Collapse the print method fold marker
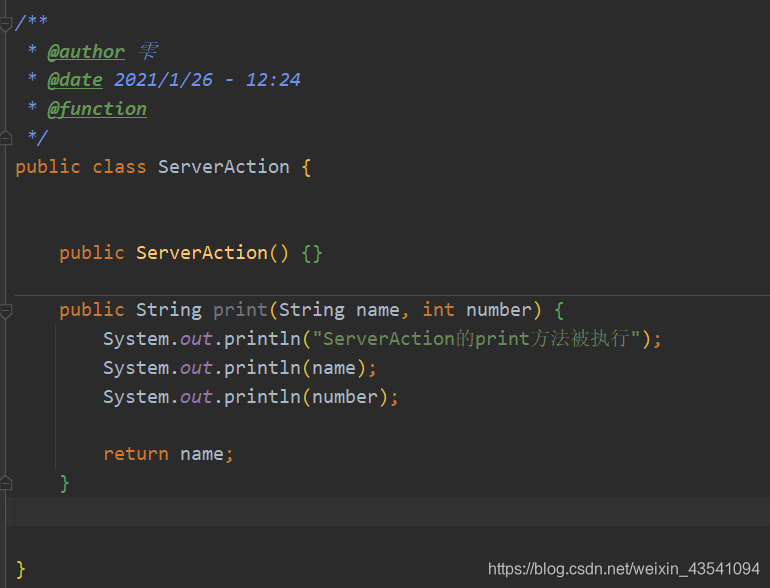This screenshot has width=770, height=588. (x=5, y=311)
